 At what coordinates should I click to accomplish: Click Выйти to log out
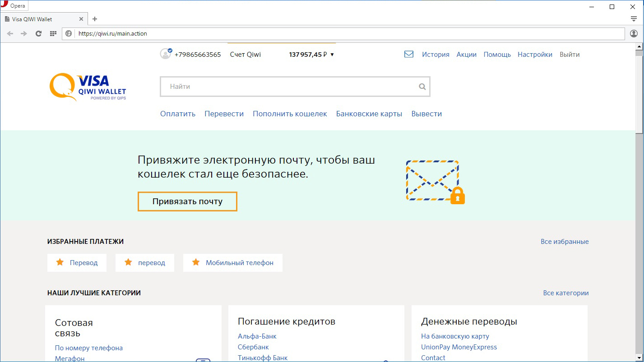click(570, 54)
